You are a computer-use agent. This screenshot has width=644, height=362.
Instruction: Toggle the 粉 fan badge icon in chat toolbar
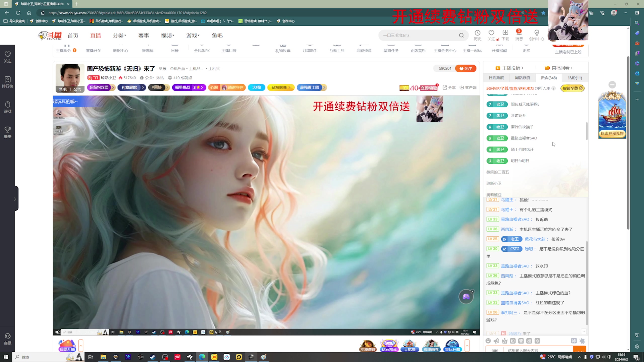click(512, 341)
